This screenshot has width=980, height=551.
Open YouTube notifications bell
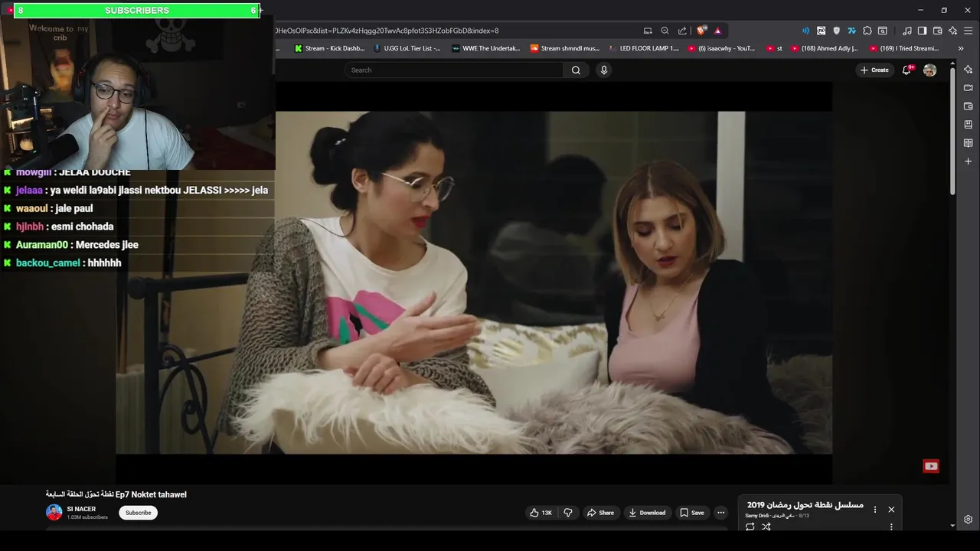(x=907, y=70)
